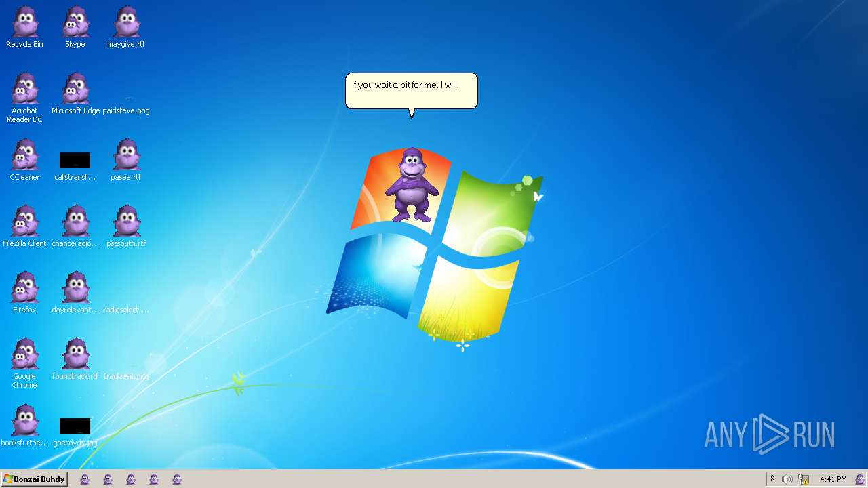Select the booksfurthe file icon
This screenshot has height=488, width=868.
(24, 421)
